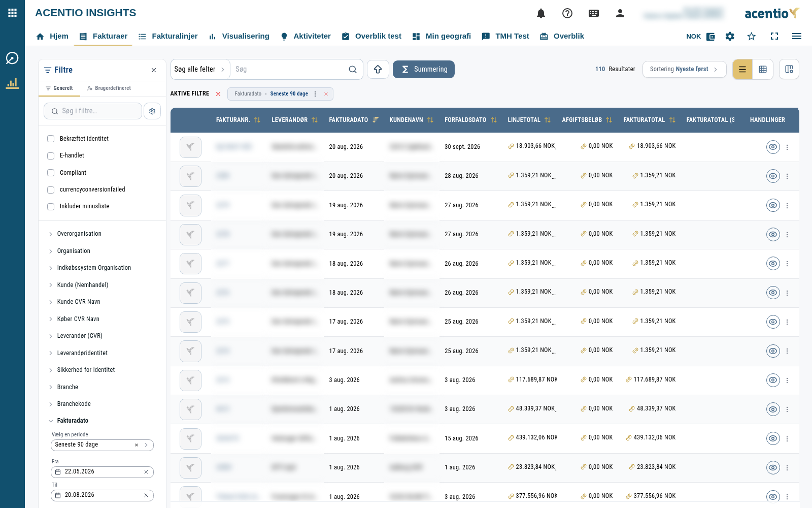812x508 pixels.
Task: View invoice of 18.903,66 NOK via eye icon
Action: [x=773, y=147]
